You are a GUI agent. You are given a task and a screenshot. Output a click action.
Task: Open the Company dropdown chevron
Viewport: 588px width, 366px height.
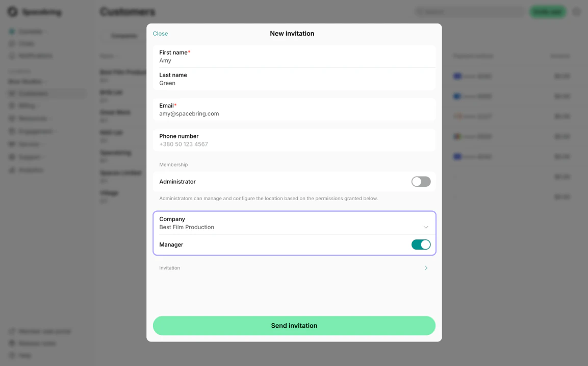pos(426,227)
